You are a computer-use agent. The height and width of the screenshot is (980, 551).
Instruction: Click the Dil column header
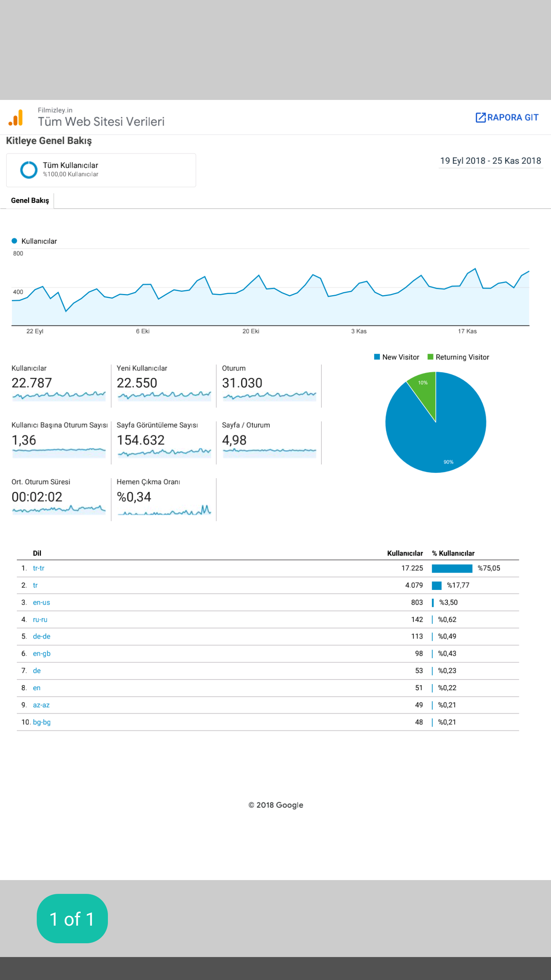click(37, 553)
